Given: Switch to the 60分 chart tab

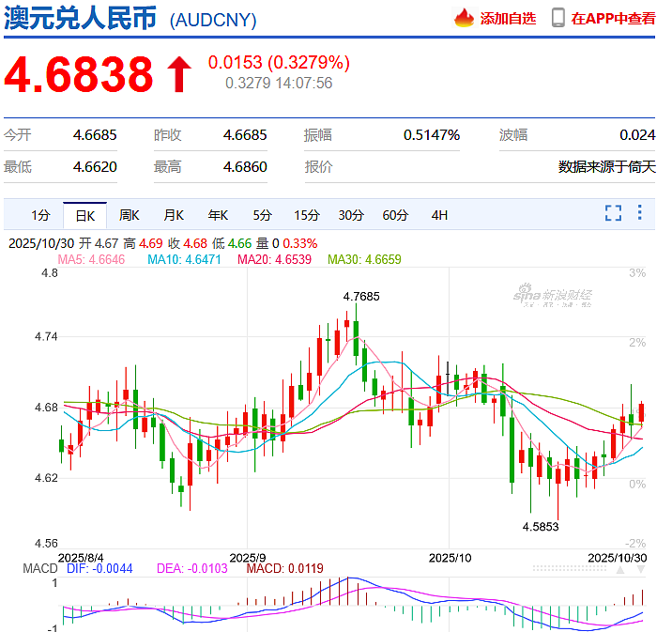Looking at the screenshot, I should pos(395,215).
